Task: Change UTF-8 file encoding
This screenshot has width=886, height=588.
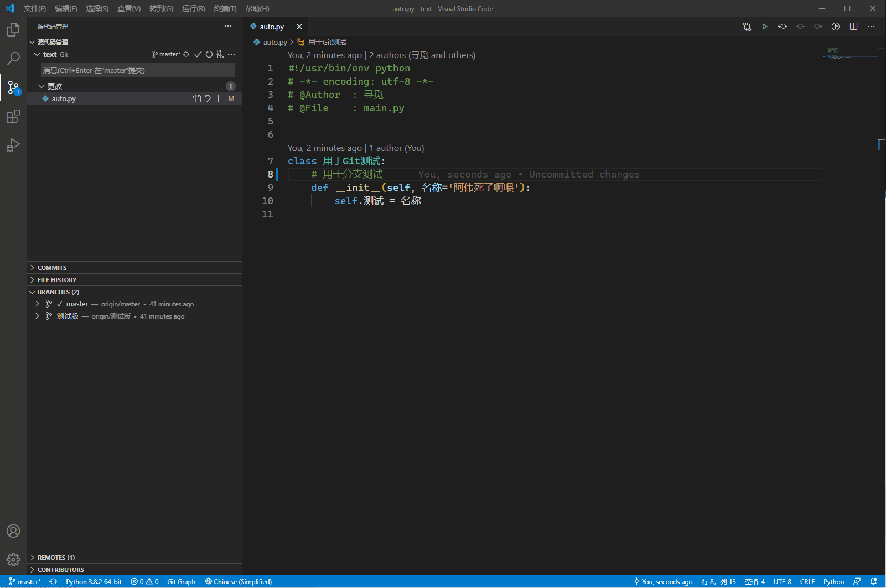Action: tap(783, 582)
